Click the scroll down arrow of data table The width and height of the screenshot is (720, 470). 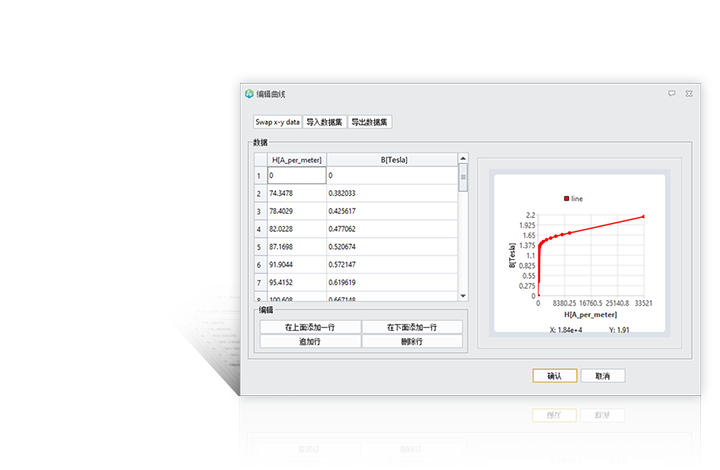tap(462, 296)
